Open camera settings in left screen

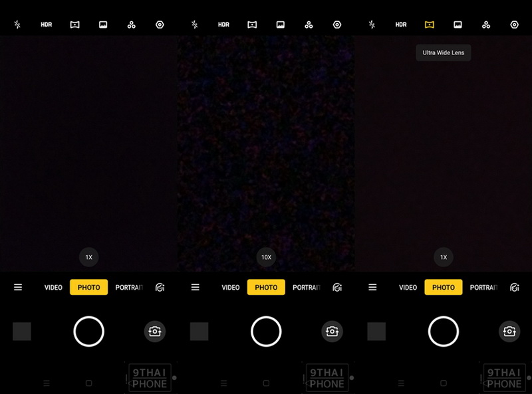(x=160, y=25)
